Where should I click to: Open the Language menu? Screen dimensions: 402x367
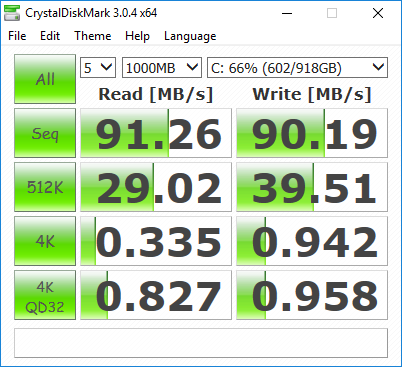pyautogui.click(x=190, y=36)
